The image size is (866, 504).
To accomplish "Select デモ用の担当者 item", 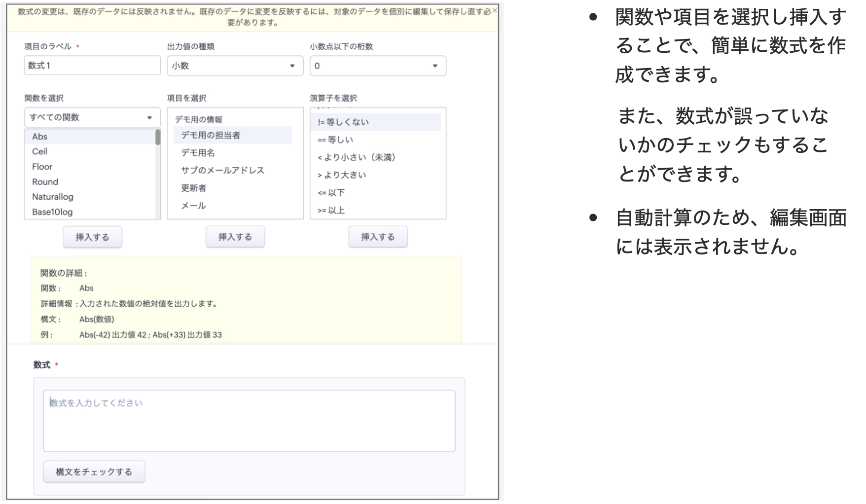I will 233,135.
